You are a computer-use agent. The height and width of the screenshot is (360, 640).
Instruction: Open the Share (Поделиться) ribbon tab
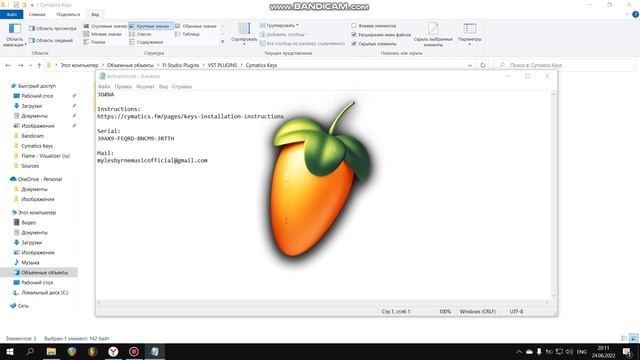[x=68, y=14]
